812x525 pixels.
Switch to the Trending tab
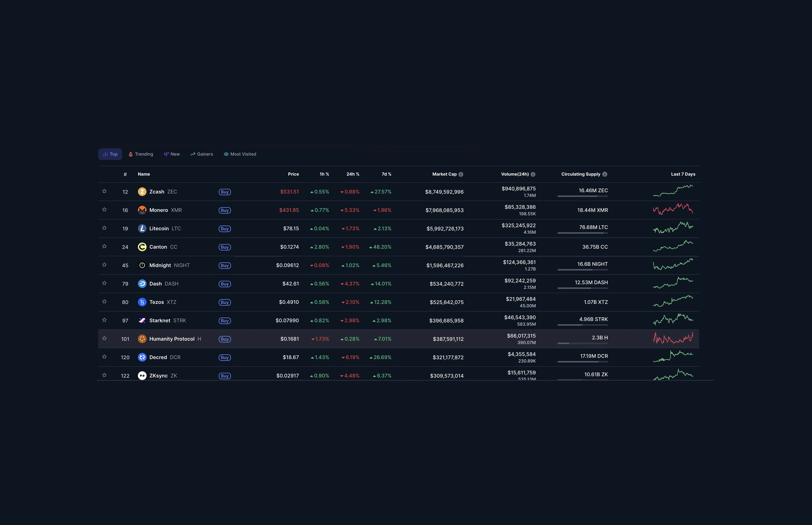coord(141,154)
